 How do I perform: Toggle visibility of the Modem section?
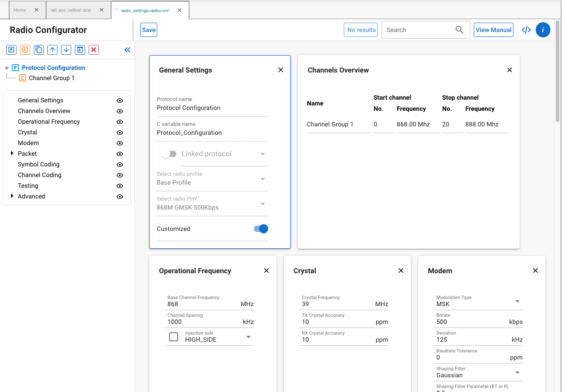(119, 143)
